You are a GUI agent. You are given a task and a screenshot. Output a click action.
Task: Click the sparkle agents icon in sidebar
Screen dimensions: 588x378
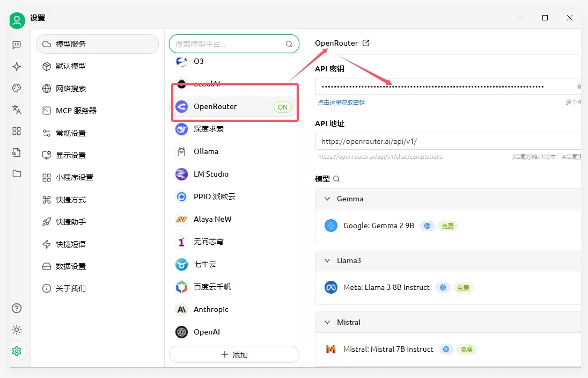coord(17,67)
